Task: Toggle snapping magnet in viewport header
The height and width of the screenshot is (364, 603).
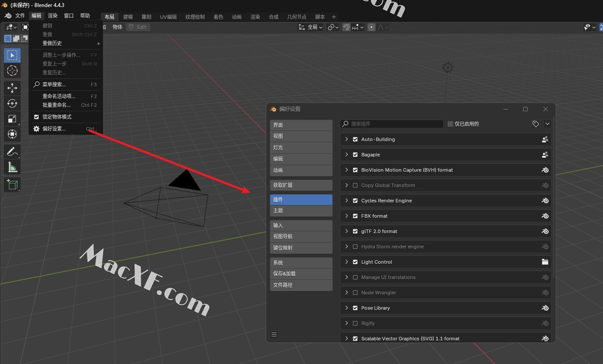Action: (x=346, y=27)
